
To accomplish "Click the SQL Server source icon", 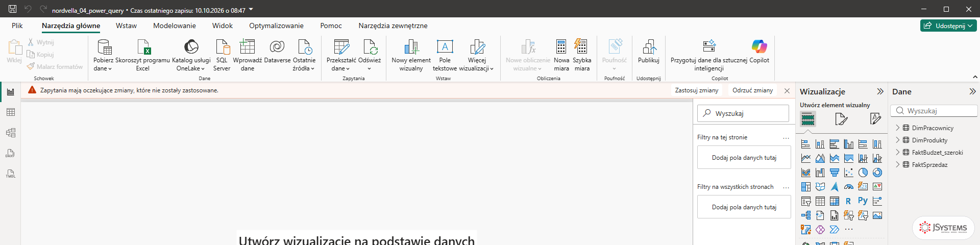I will 222,47.
